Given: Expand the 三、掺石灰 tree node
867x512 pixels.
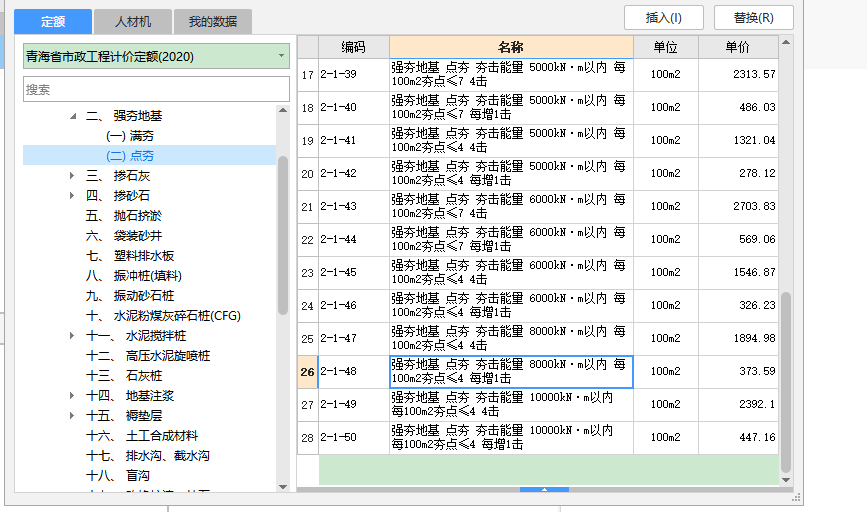Looking at the screenshot, I should tap(72, 176).
